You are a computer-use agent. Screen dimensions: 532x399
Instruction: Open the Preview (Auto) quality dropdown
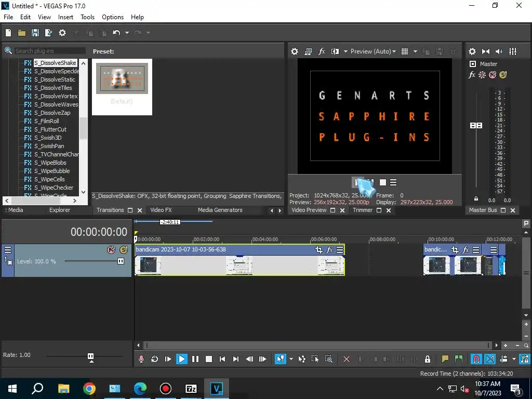[373, 51]
